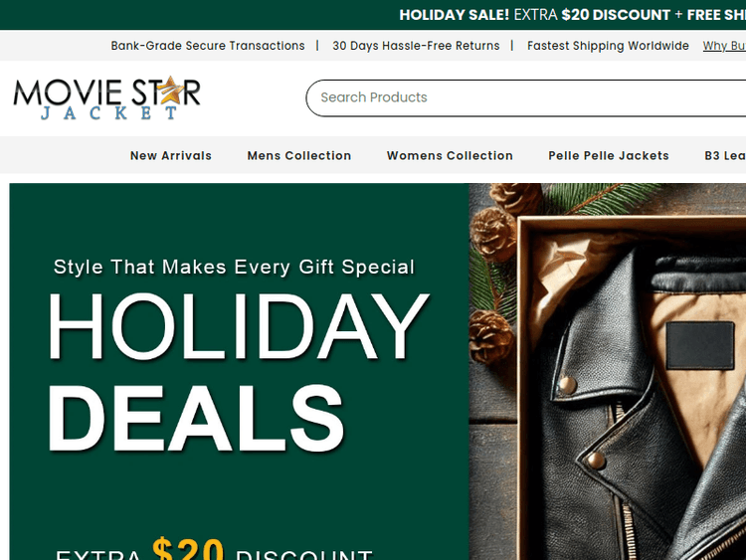Image resolution: width=746 pixels, height=560 pixels.
Task: Click the Holiday Sale top announcement bar
Action: (x=373, y=15)
